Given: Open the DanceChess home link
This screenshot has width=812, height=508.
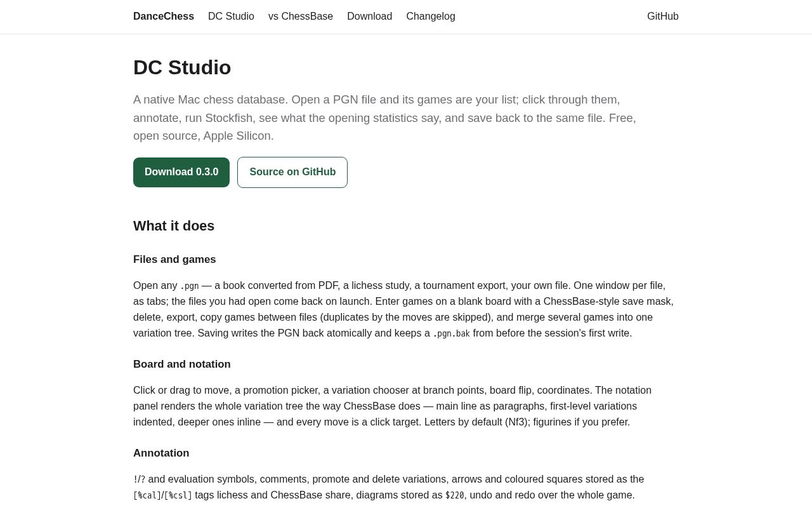Looking at the screenshot, I should [164, 17].
